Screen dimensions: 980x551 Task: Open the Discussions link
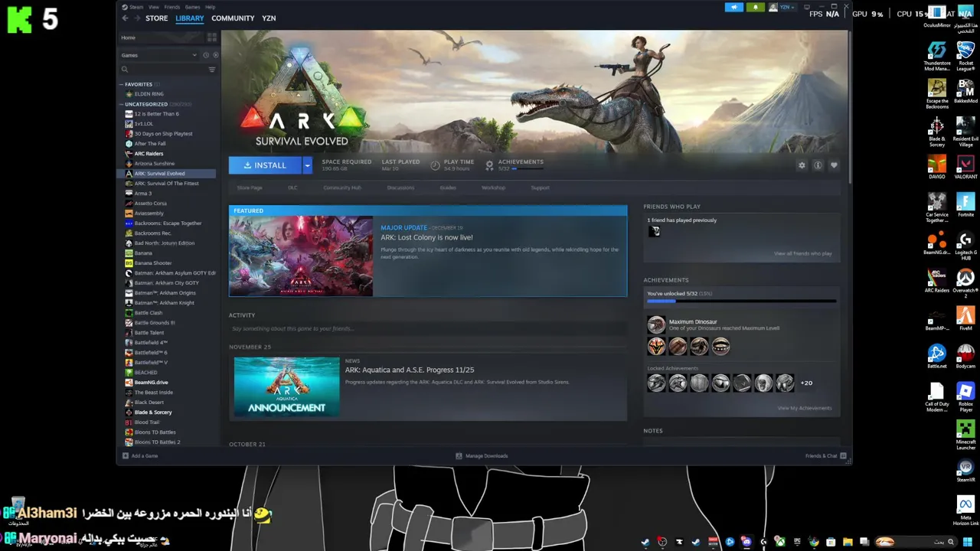400,187
